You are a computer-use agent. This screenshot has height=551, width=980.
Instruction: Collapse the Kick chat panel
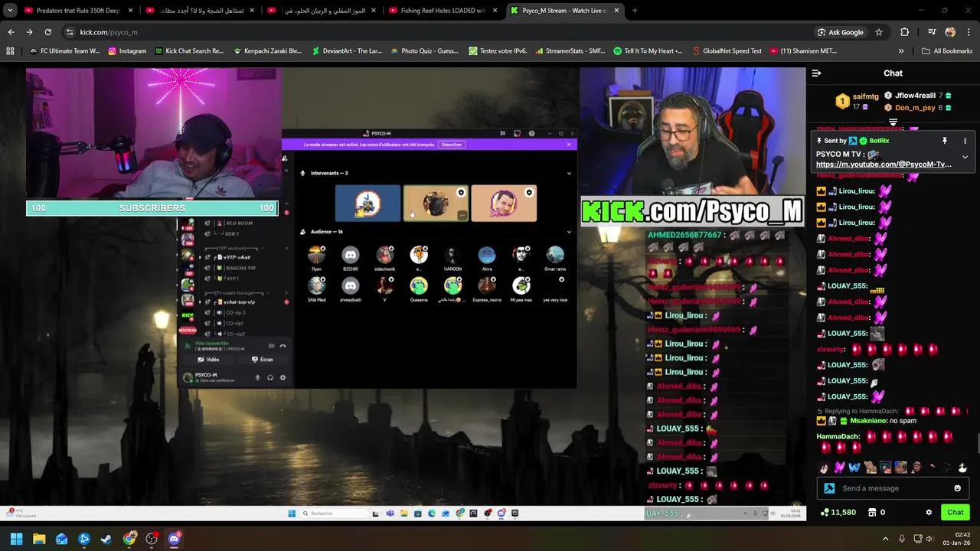(x=816, y=73)
